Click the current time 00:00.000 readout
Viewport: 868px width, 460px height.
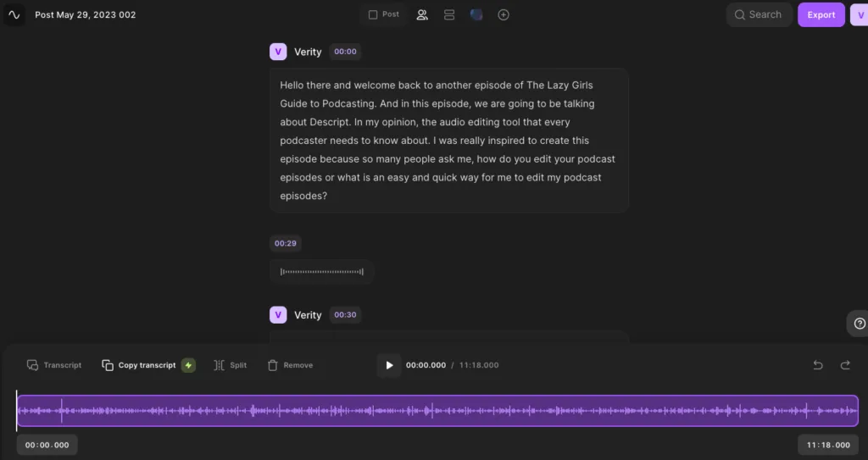[x=426, y=365]
